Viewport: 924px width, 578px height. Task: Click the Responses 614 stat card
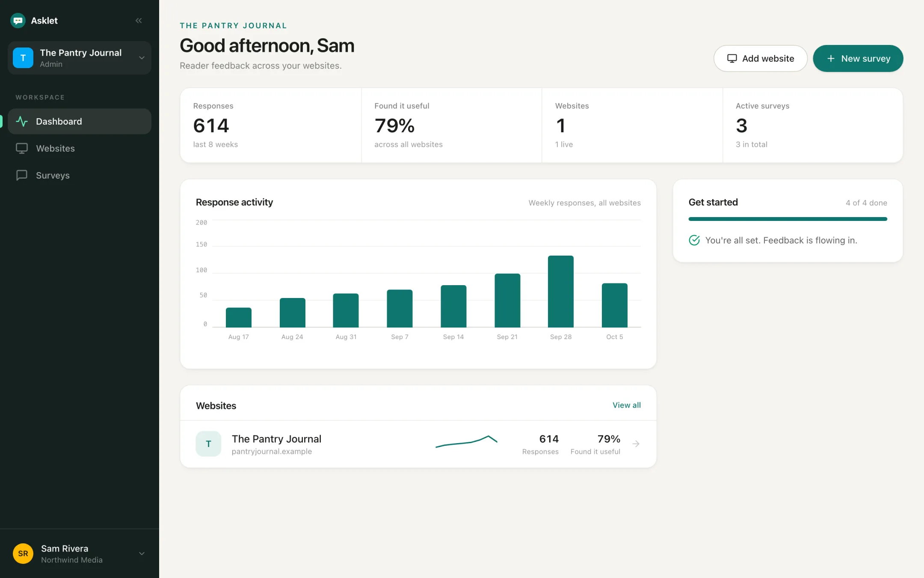click(x=271, y=125)
